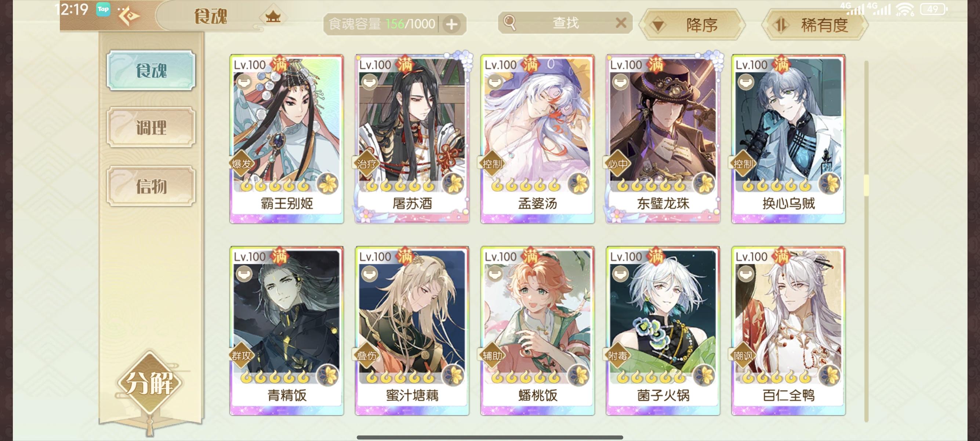Image resolution: width=980 pixels, height=441 pixels.
Task: Open the 换心乌贼 character card
Action: pos(788,139)
